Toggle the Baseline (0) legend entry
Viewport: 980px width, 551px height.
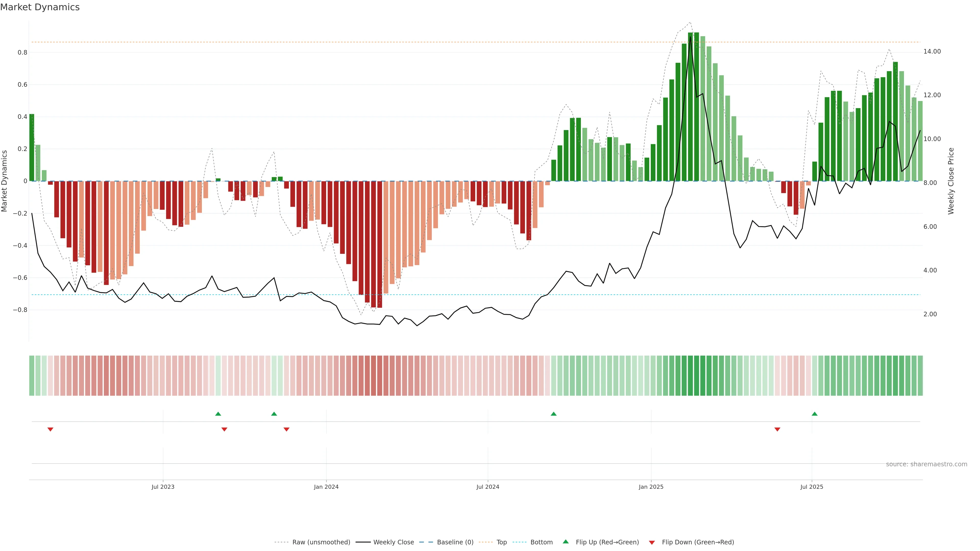coord(455,542)
